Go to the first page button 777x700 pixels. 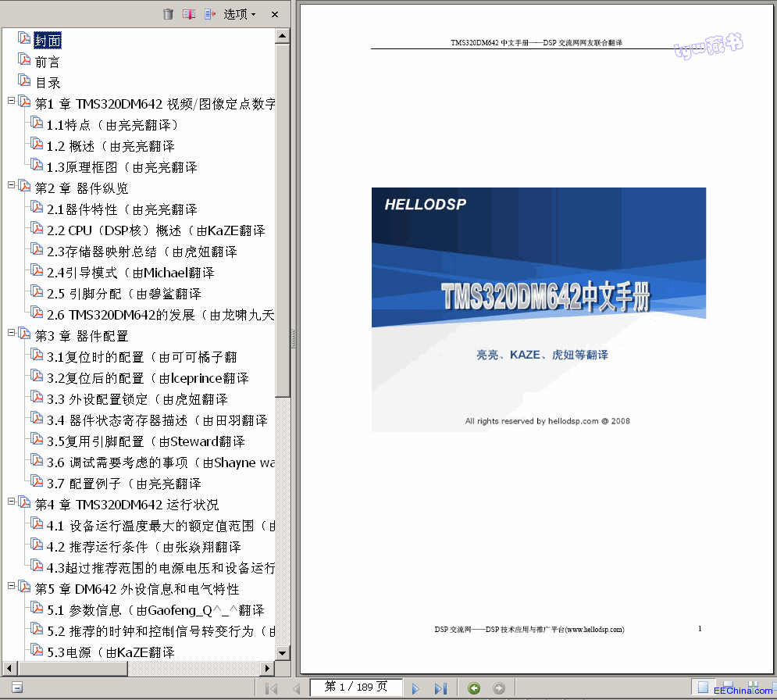click(272, 688)
